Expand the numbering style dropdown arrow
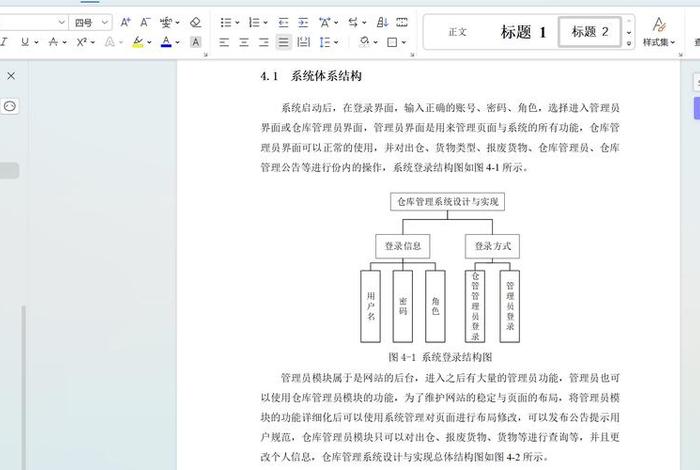Screen dimensions: 700x470 [x=266, y=22]
